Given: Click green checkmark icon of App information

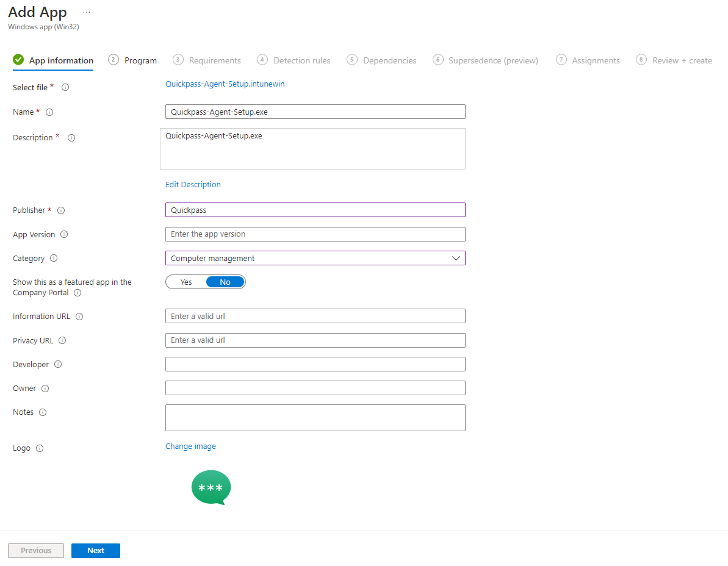Looking at the screenshot, I should 18,60.
